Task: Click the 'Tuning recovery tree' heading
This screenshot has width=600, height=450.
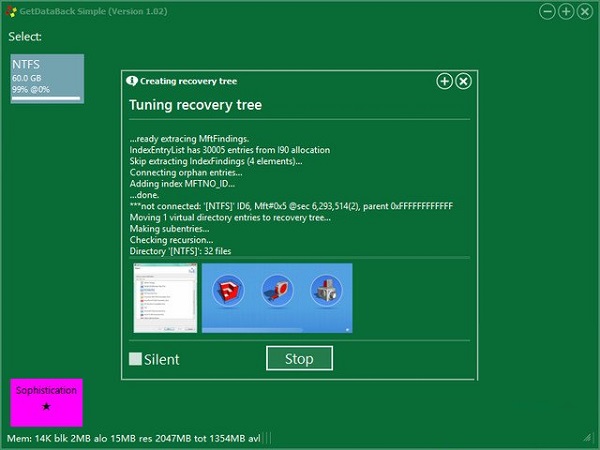Action: [x=196, y=105]
